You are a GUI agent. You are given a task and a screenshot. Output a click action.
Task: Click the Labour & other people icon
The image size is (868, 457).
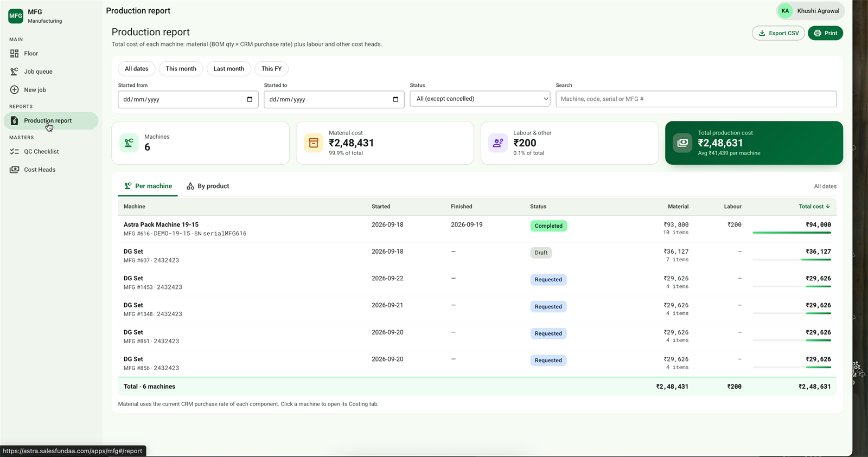click(x=498, y=143)
